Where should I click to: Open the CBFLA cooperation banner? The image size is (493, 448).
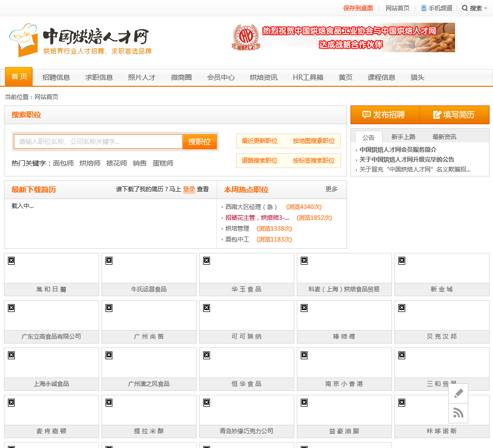343,37
